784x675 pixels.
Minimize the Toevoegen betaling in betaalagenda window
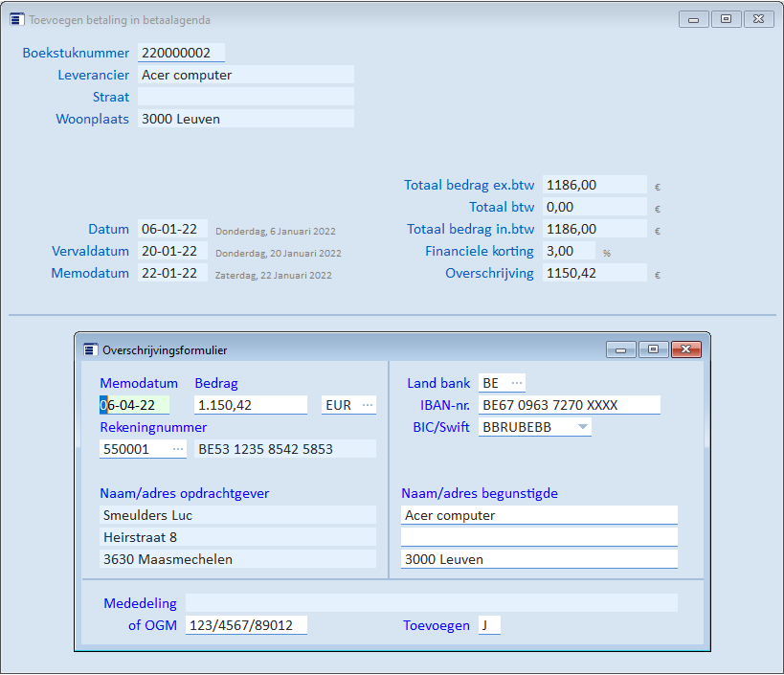point(693,20)
